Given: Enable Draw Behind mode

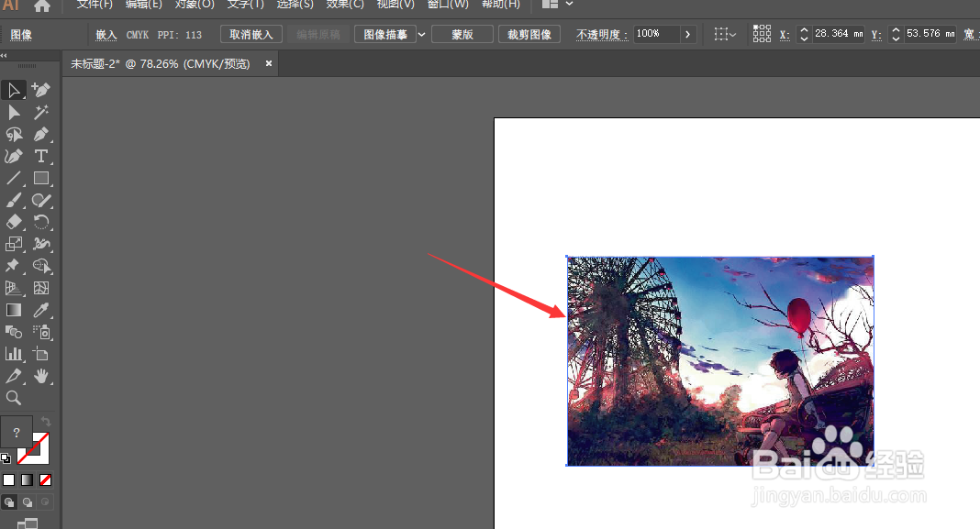Looking at the screenshot, I should point(28,502).
